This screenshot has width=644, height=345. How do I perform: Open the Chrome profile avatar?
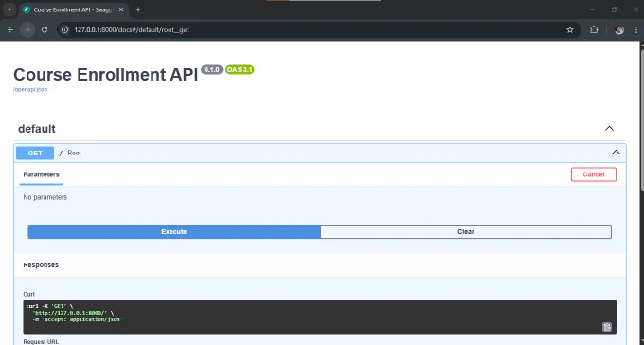pyautogui.click(x=619, y=30)
